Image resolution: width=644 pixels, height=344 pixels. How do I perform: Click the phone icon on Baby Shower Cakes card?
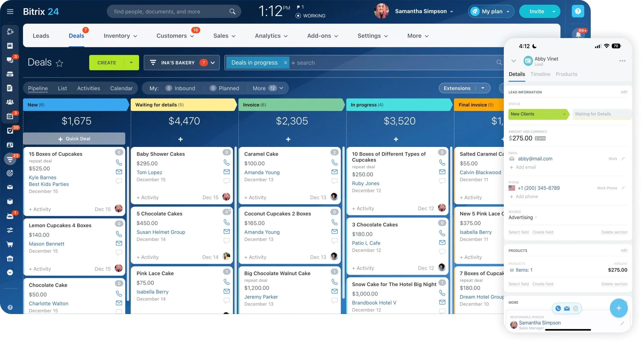click(x=227, y=162)
